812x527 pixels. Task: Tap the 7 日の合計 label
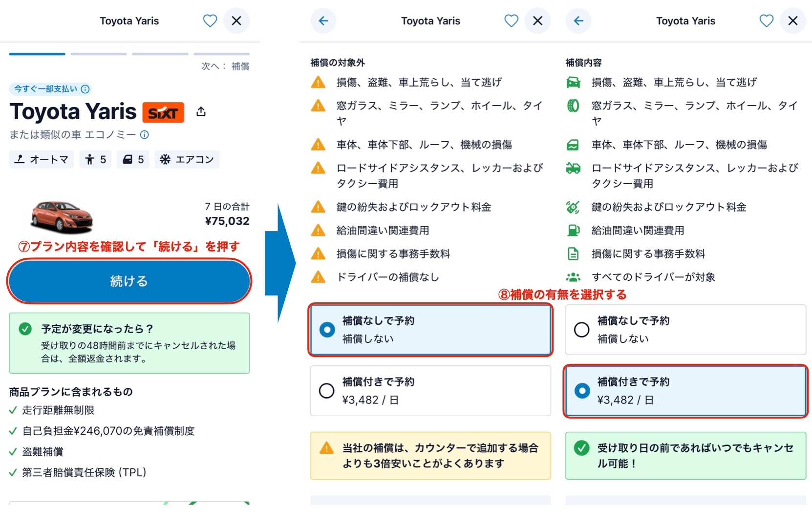pyautogui.click(x=227, y=207)
